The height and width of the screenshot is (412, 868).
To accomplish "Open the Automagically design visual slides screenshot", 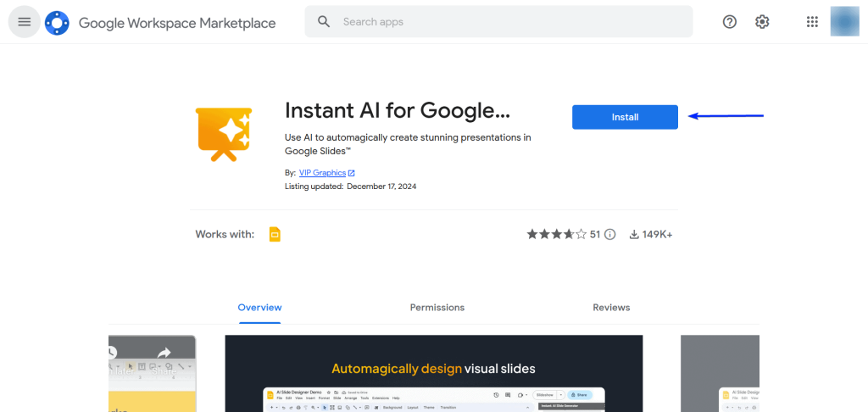I will pyautogui.click(x=433, y=373).
